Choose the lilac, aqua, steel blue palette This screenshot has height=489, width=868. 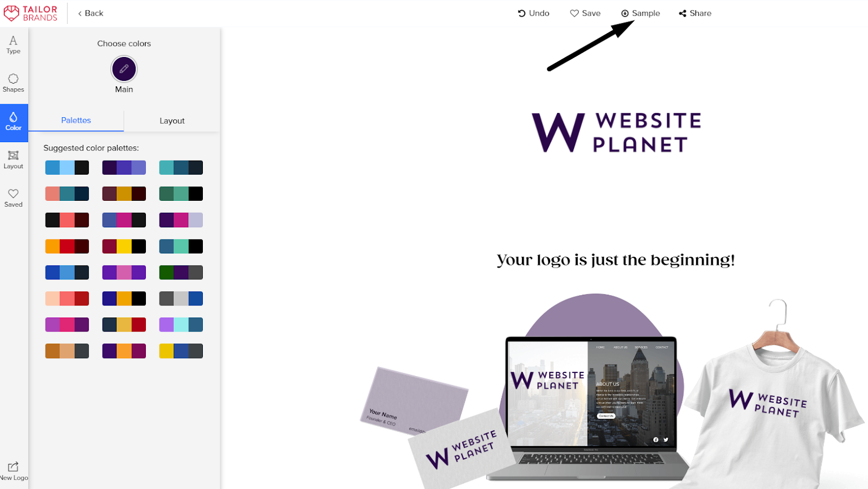pyautogui.click(x=181, y=325)
